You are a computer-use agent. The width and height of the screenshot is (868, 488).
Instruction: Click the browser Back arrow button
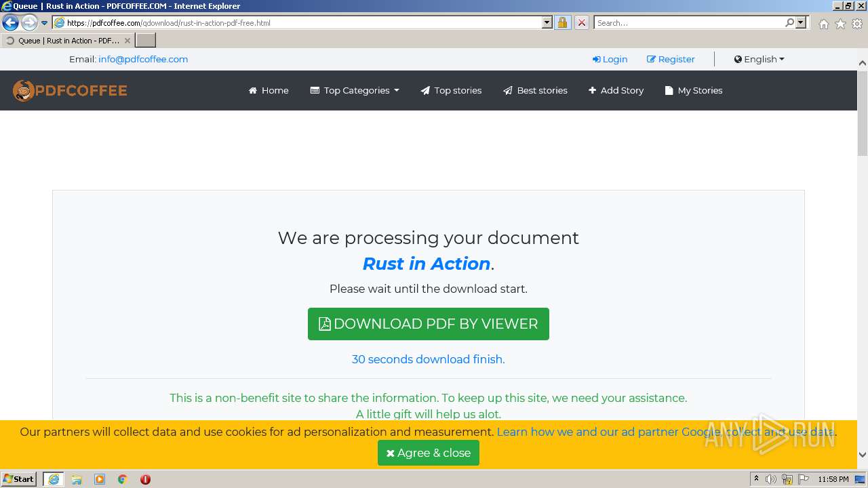[x=10, y=23]
